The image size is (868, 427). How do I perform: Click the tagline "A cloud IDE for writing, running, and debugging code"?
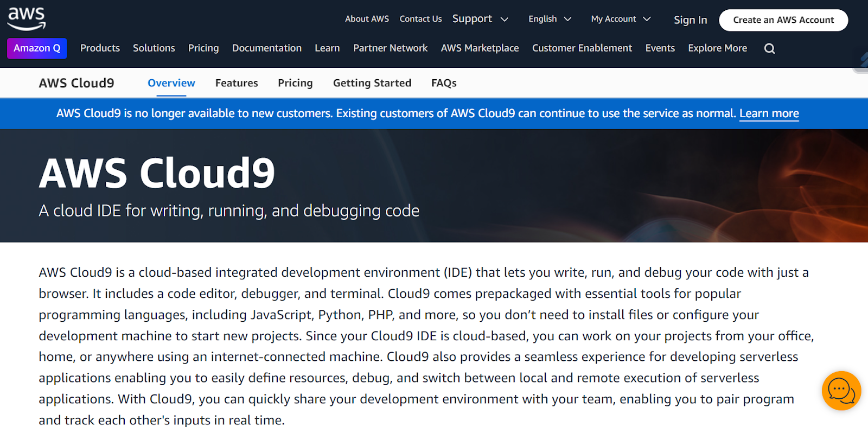pyautogui.click(x=229, y=211)
